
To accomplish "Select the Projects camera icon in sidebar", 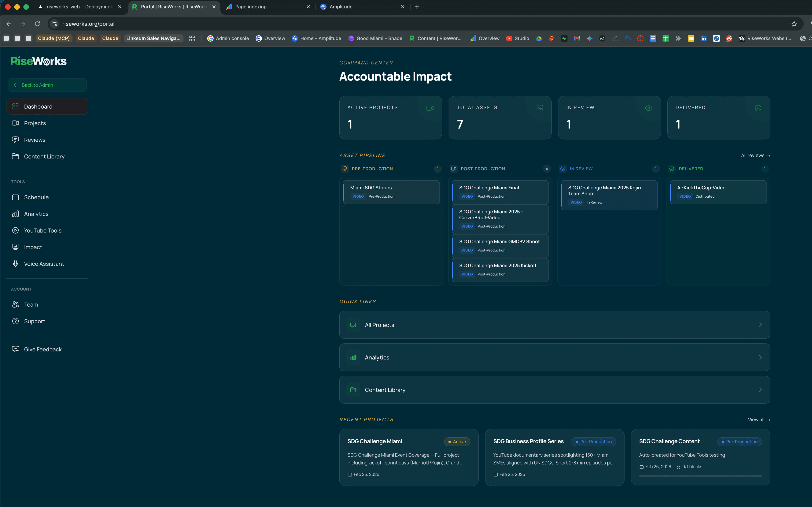I will [16, 123].
